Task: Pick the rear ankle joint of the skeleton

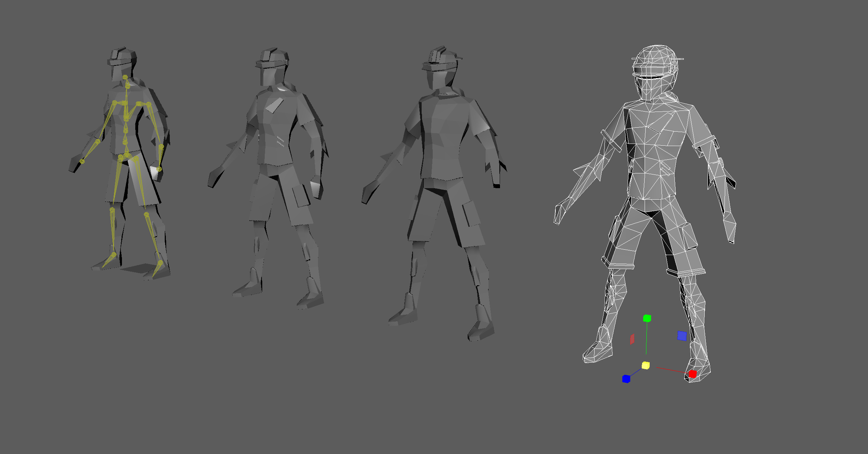Action: pyautogui.click(x=114, y=255)
